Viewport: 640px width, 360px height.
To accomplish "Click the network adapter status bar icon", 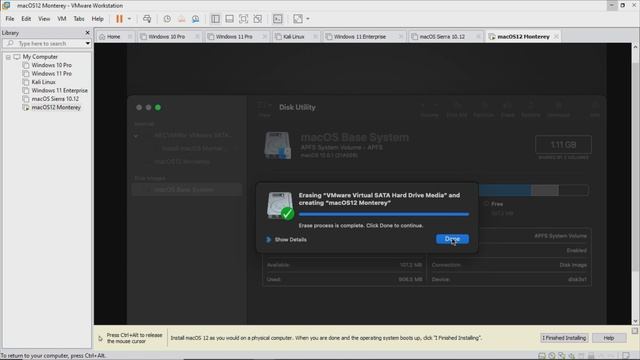I will [562, 356].
